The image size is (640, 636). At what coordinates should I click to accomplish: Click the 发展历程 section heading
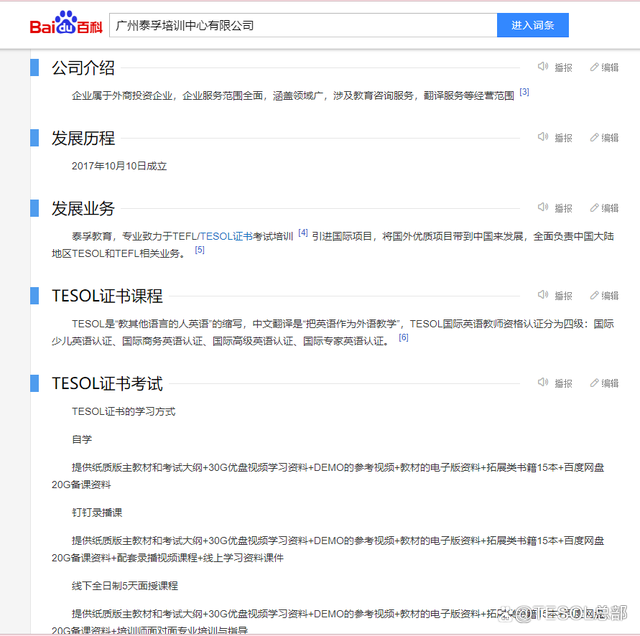83,138
